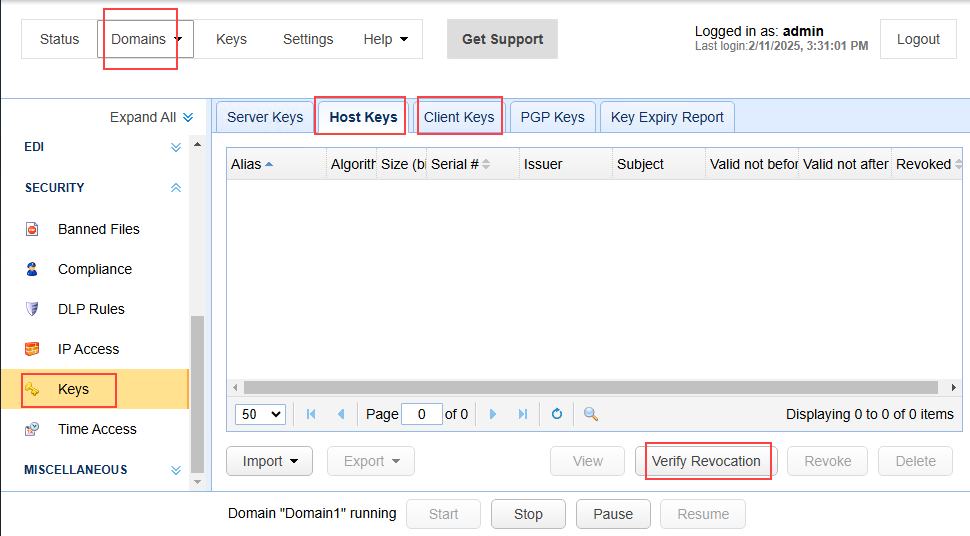Expand the EDI section
Screen dimensions: 970x536
tap(176, 147)
